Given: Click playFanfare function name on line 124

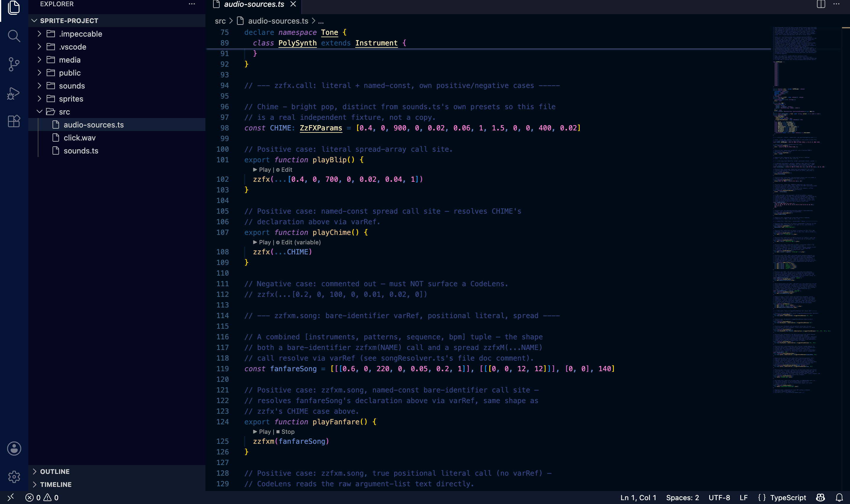Looking at the screenshot, I should [x=336, y=422].
